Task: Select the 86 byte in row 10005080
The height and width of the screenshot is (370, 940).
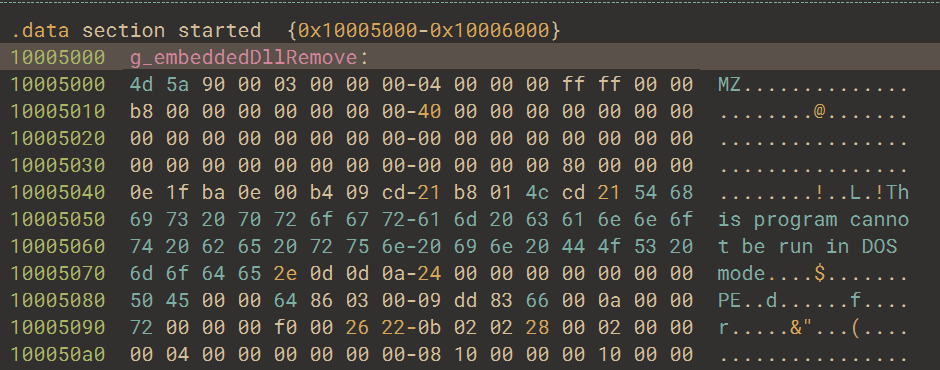Action: 321,300
